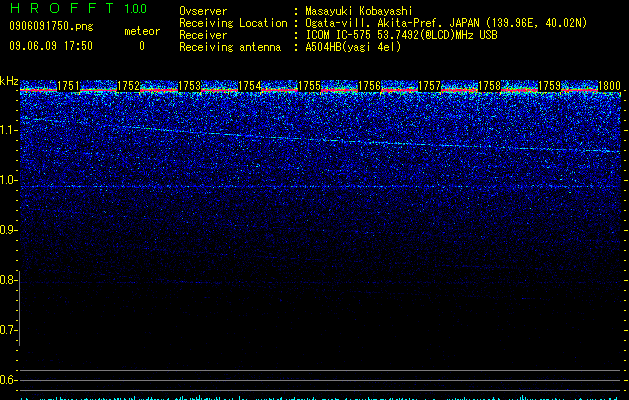This screenshot has height=400, width=629.
Task: Click the 1756 time marker
Action: point(369,86)
